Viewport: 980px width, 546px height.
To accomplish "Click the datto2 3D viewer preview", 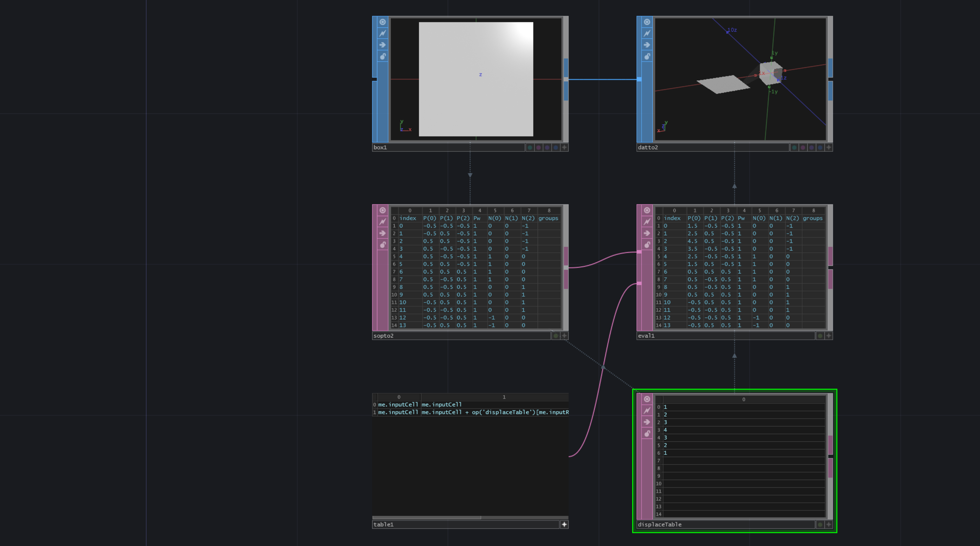I will pos(740,79).
